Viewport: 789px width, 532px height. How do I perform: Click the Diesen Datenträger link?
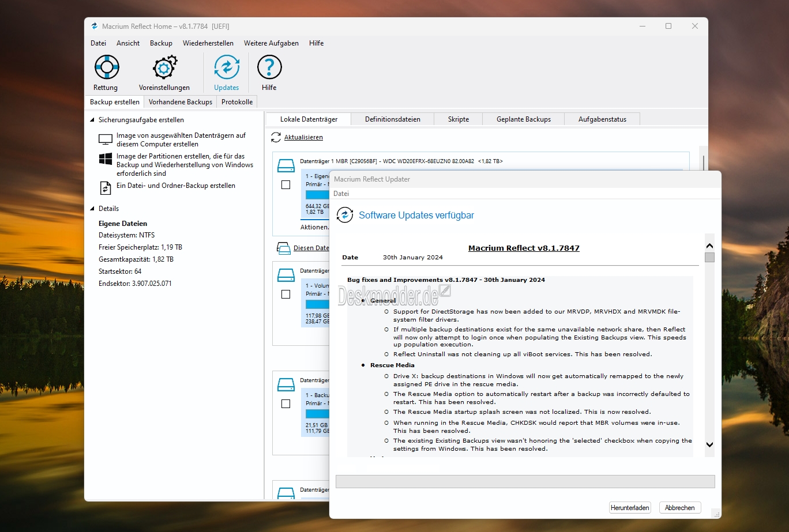pos(311,248)
